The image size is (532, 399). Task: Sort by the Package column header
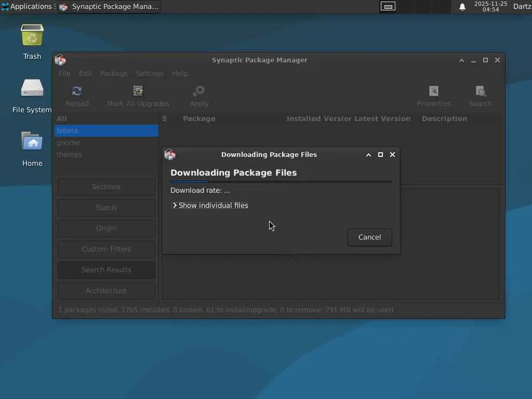pos(199,119)
